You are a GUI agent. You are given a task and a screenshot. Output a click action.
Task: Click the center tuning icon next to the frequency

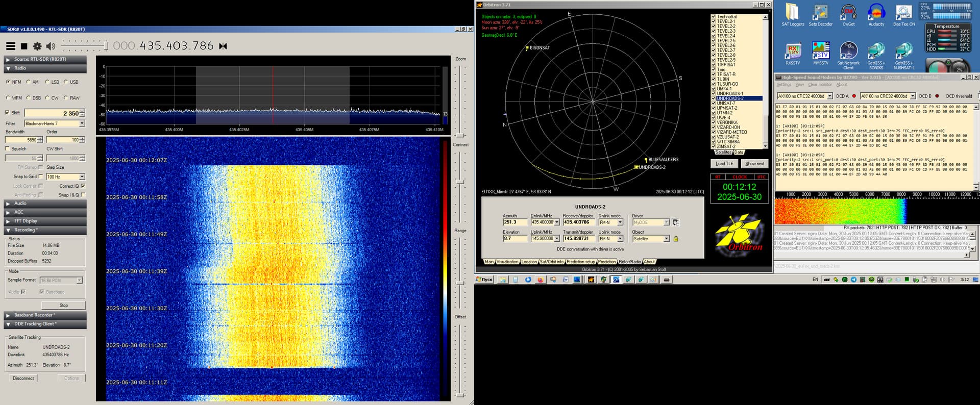coord(223,46)
